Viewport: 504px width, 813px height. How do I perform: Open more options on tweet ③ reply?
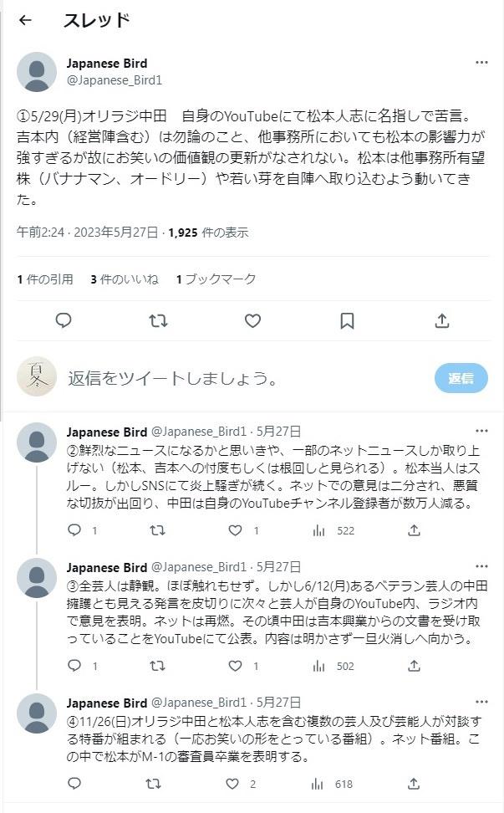[481, 567]
